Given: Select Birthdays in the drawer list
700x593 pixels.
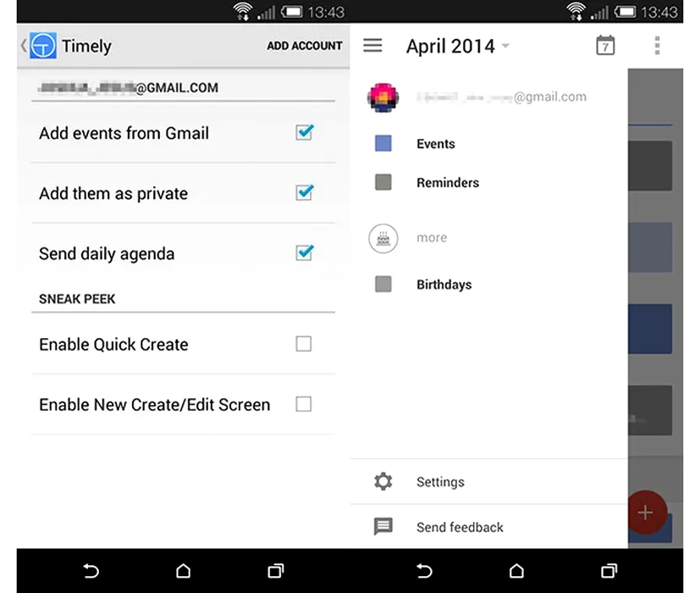Looking at the screenshot, I should point(444,285).
